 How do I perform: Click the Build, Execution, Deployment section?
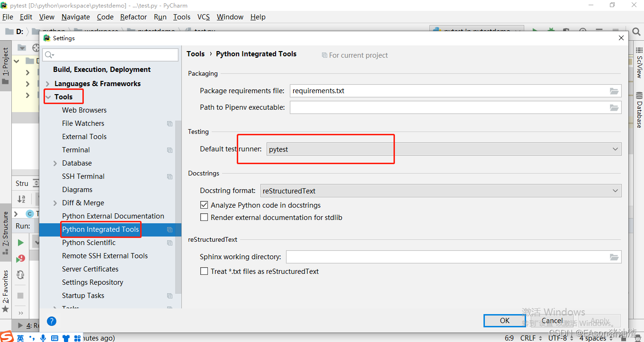click(x=102, y=70)
